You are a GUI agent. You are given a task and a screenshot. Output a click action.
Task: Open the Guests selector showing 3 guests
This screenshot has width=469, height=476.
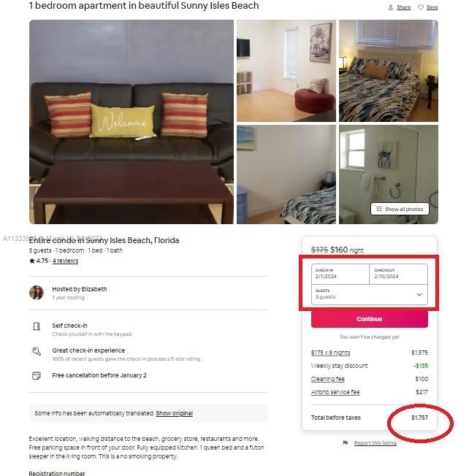(370, 294)
